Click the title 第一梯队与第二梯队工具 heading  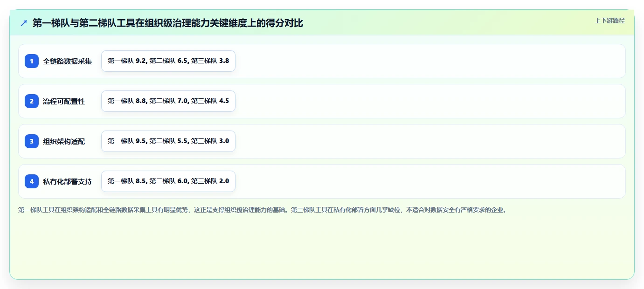tap(168, 23)
